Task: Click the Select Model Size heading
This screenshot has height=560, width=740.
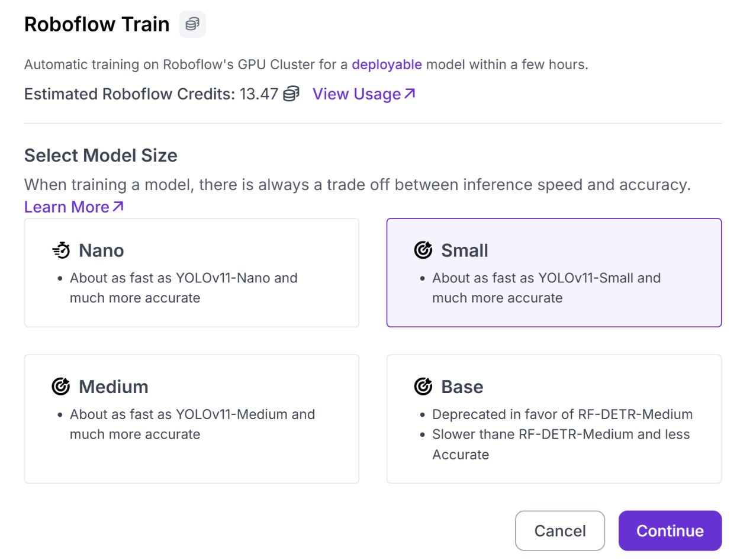Action: (101, 156)
